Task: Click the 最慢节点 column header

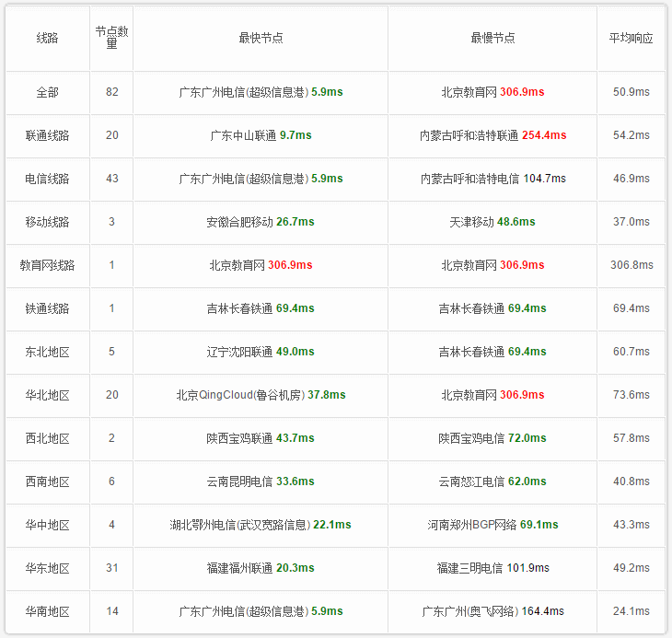Action: click(x=492, y=39)
